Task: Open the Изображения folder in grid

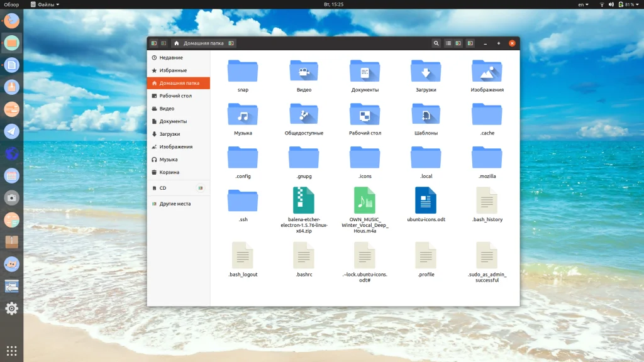Action: 487,72
